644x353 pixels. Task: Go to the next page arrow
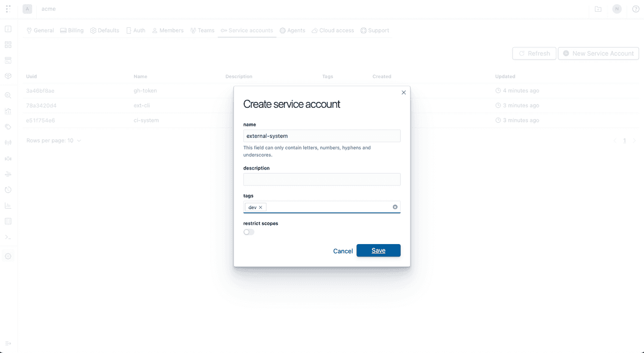(634, 141)
